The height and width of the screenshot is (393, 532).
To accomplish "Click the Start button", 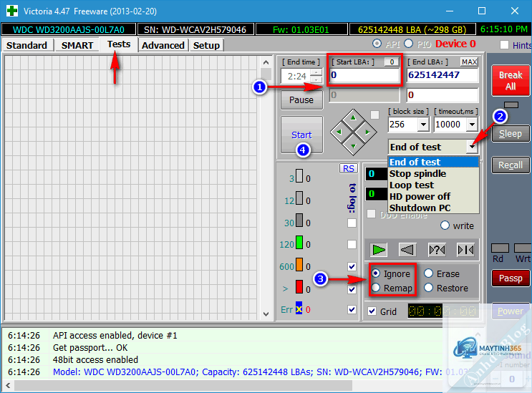I will (x=301, y=135).
